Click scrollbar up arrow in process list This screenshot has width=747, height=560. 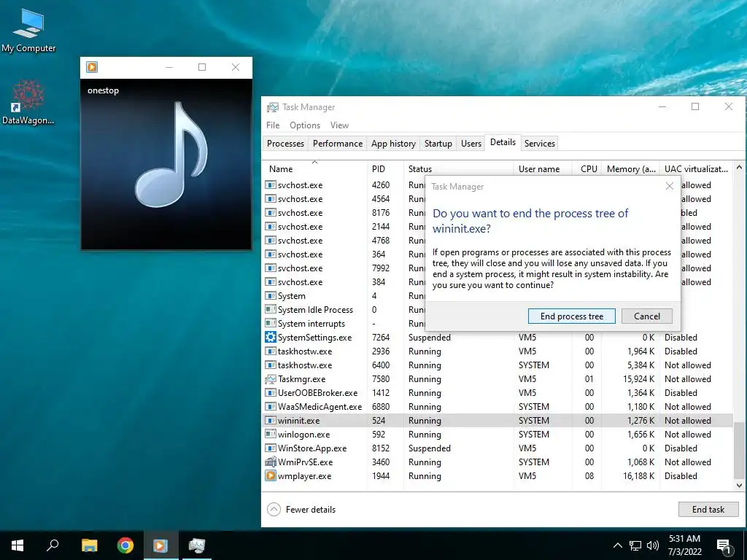click(x=739, y=167)
